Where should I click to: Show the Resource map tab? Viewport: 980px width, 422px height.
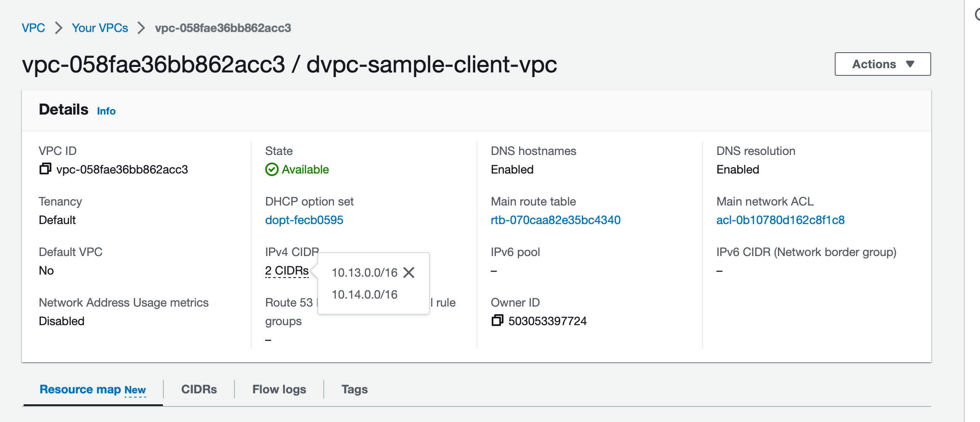click(80, 389)
